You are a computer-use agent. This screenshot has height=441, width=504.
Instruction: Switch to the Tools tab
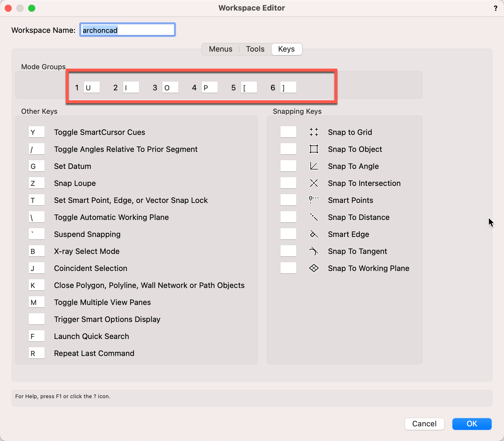click(255, 49)
